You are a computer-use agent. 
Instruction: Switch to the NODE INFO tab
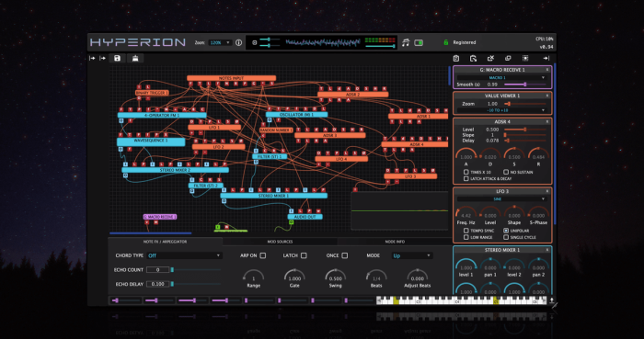click(395, 242)
